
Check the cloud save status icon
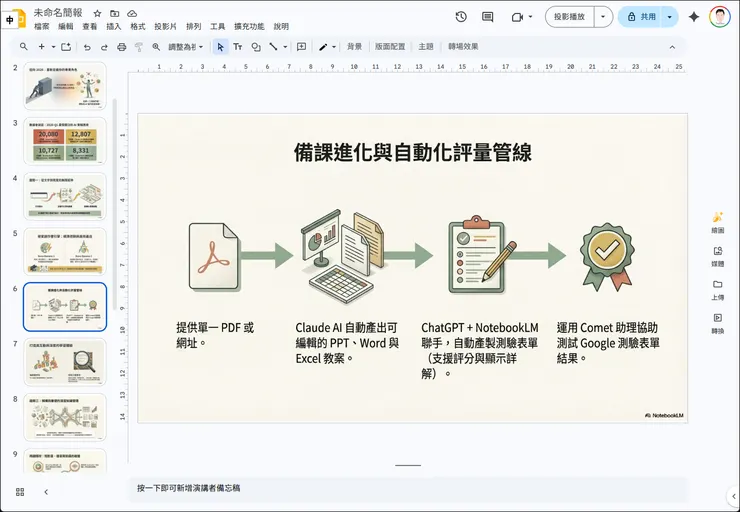132,13
